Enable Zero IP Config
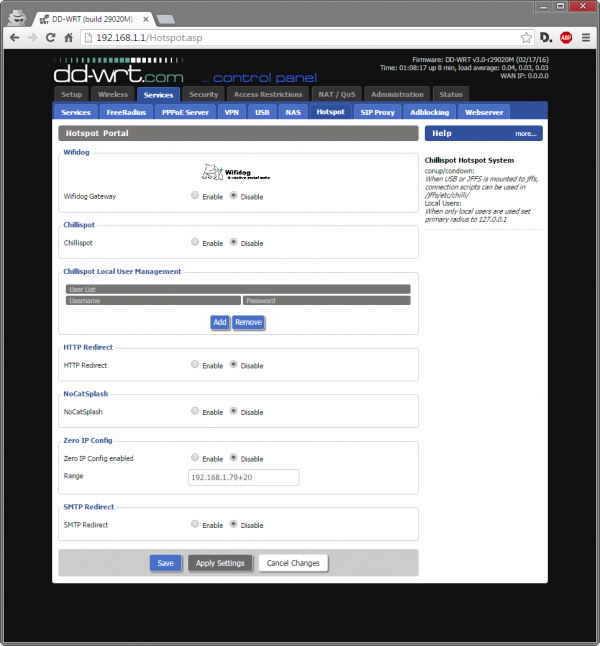600x646 pixels. (x=195, y=458)
